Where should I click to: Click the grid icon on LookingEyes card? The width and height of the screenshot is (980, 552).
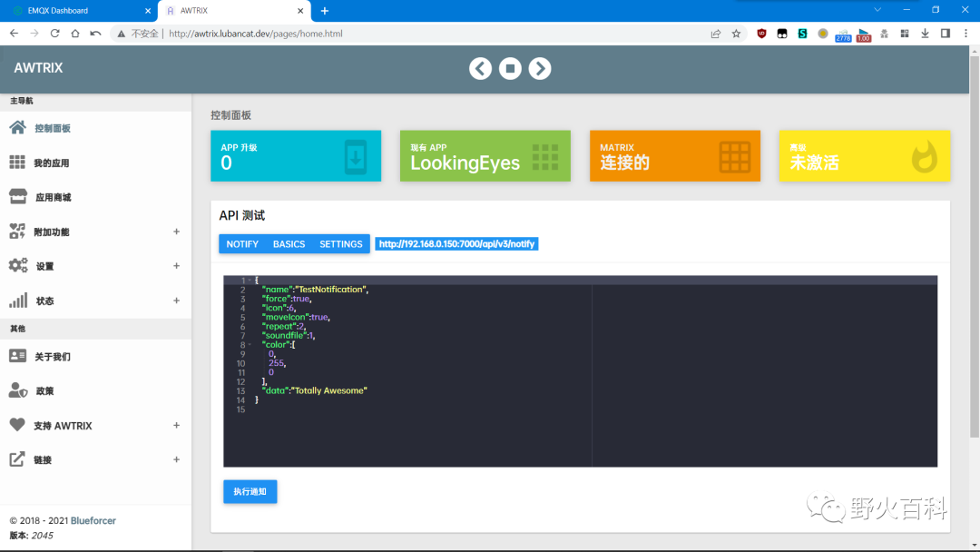tap(545, 157)
